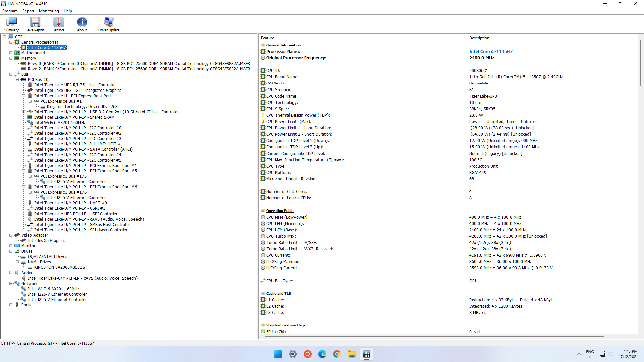Screen dimensions: 644x362
Task: Open the clock and date in taskbar
Action: click(628, 354)
